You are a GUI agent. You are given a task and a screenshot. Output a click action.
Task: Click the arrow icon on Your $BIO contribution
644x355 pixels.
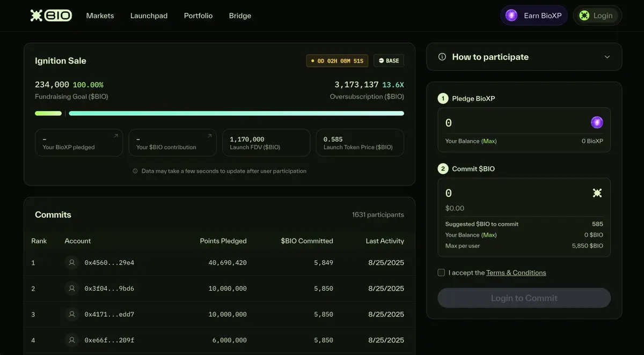click(209, 136)
